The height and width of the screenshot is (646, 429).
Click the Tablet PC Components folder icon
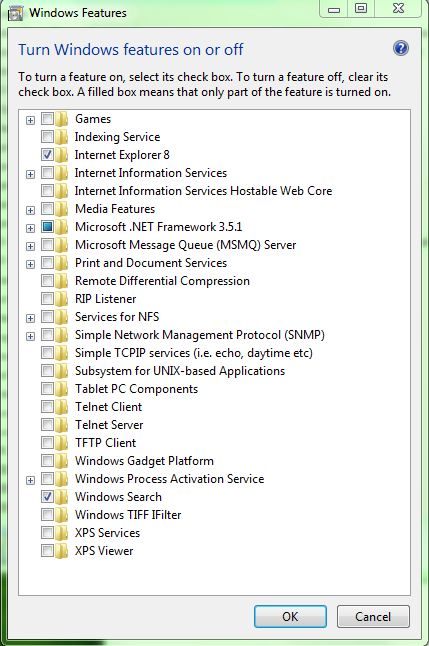pyautogui.click(x=61, y=389)
